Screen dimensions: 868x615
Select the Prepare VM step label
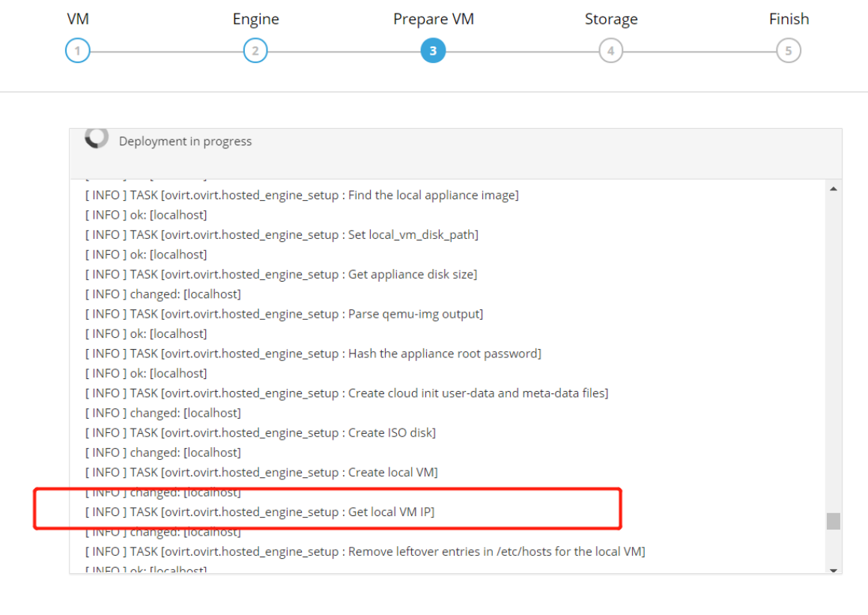point(433,19)
